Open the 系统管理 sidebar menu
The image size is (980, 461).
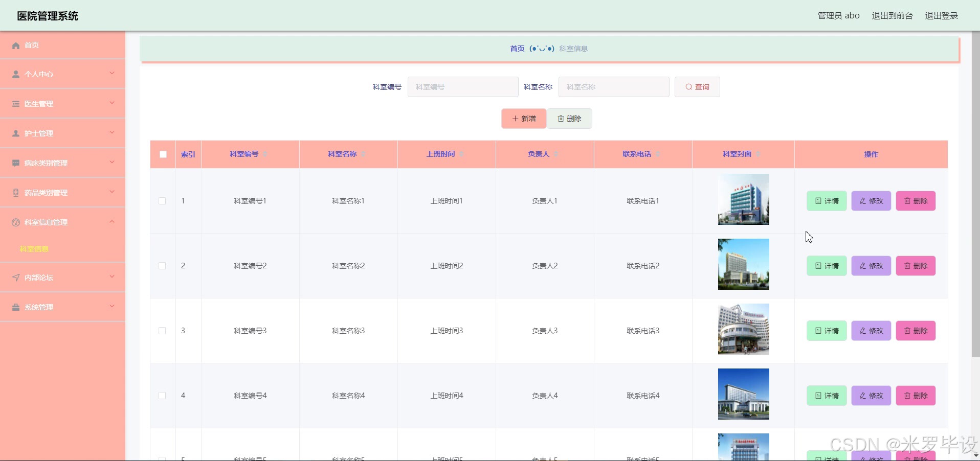[62, 307]
